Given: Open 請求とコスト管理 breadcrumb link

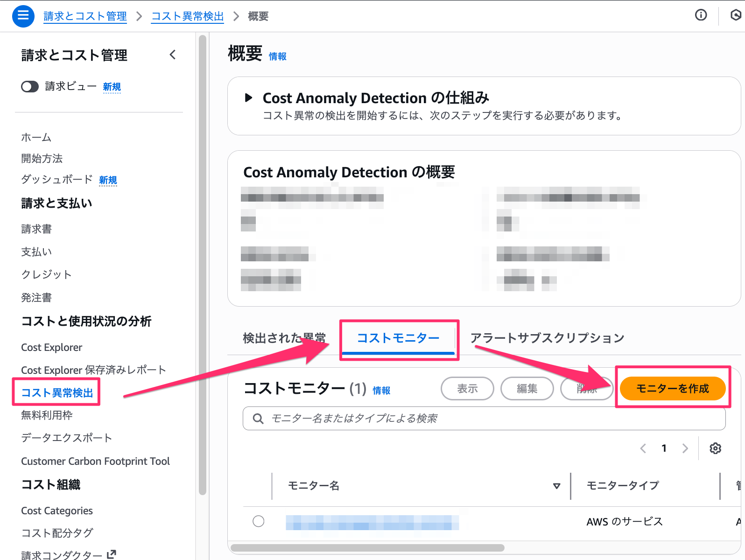Looking at the screenshot, I should click(x=85, y=16).
